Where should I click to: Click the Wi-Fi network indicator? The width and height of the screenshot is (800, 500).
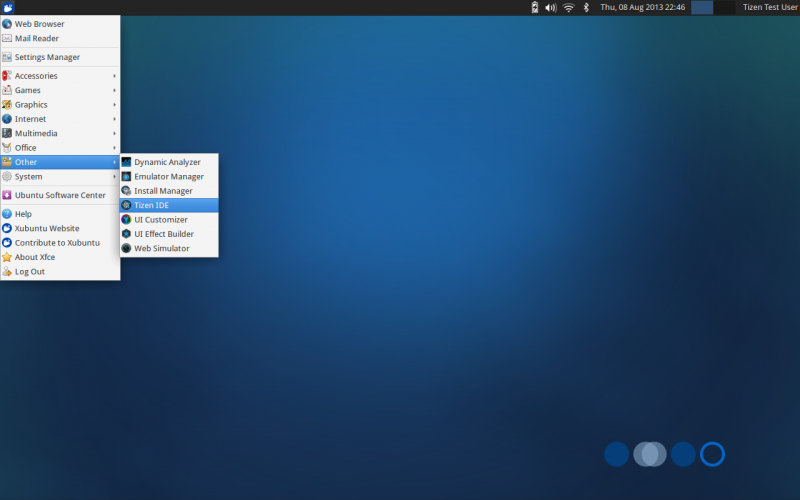click(x=568, y=8)
